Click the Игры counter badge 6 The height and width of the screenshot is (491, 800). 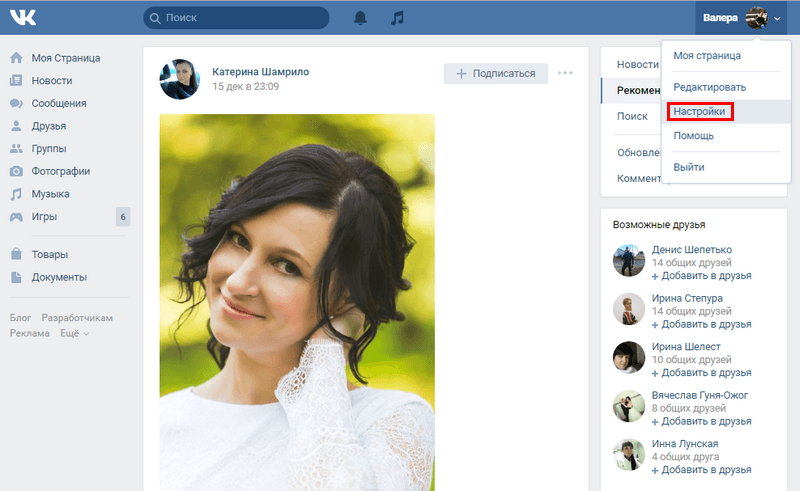coord(123,217)
